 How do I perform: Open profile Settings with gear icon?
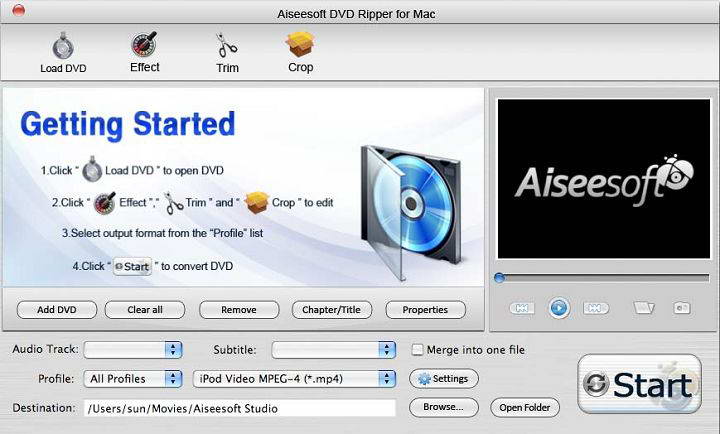444,378
